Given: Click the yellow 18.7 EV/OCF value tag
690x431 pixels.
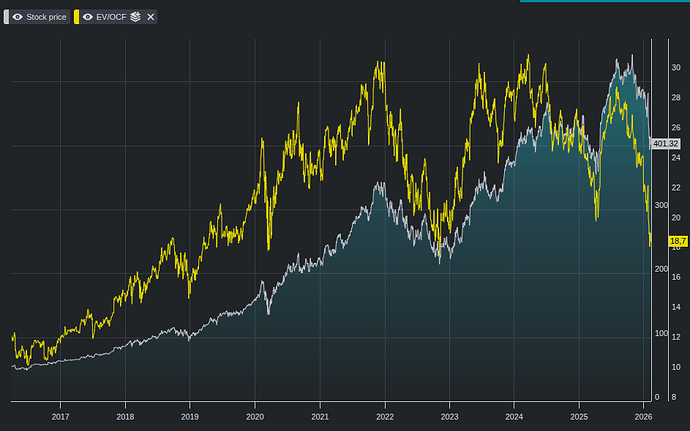Looking at the screenshot, I should tap(678, 241).
